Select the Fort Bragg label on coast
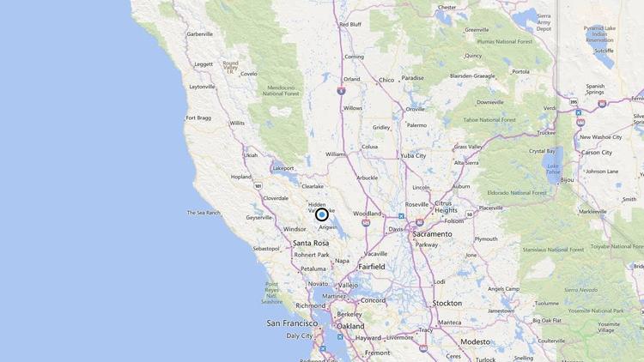 198,118
